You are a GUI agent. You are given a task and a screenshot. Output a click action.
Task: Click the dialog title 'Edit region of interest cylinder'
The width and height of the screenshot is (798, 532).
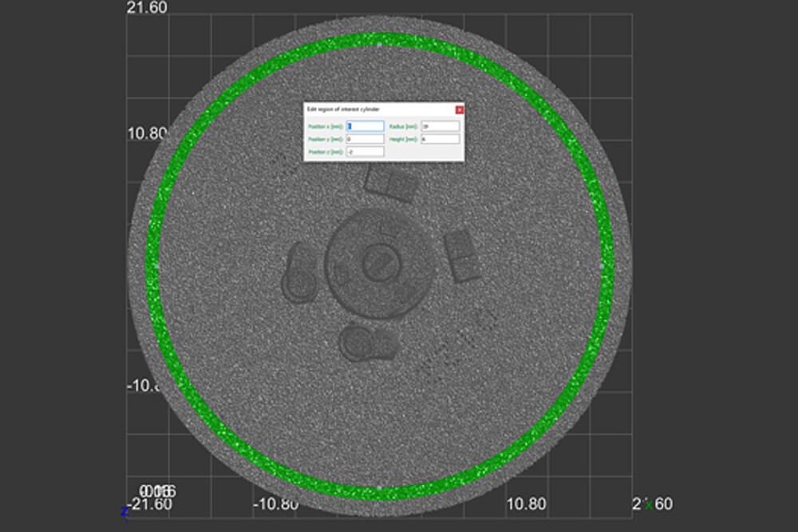coord(342,109)
